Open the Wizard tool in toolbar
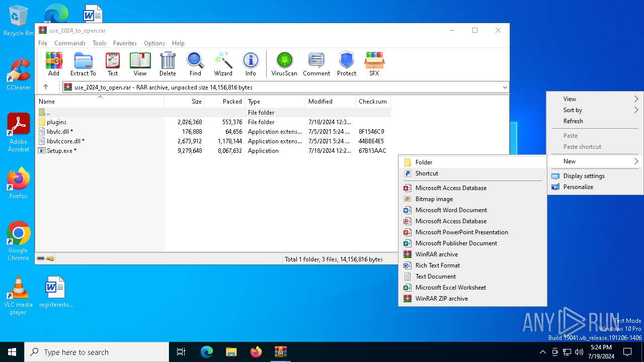Viewport: 644px width, 362px height. click(x=223, y=64)
